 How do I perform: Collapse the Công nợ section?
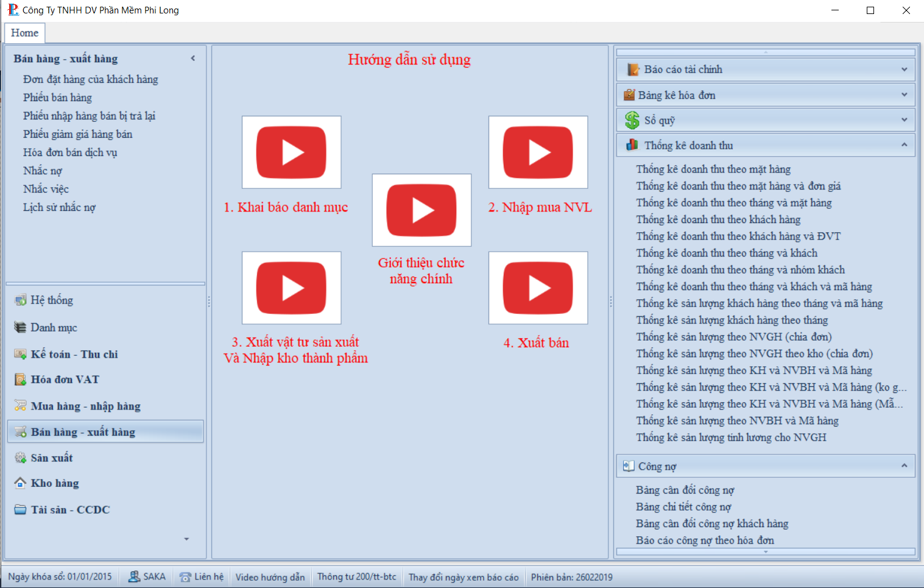(904, 466)
